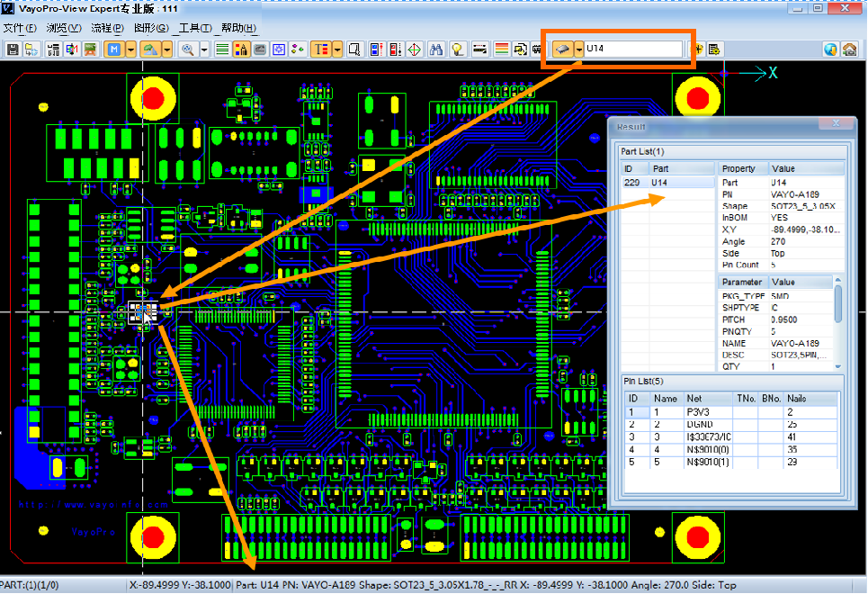868x594 pixels.
Task: Click the TNo. column header in Pin List
Action: point(745,399)
